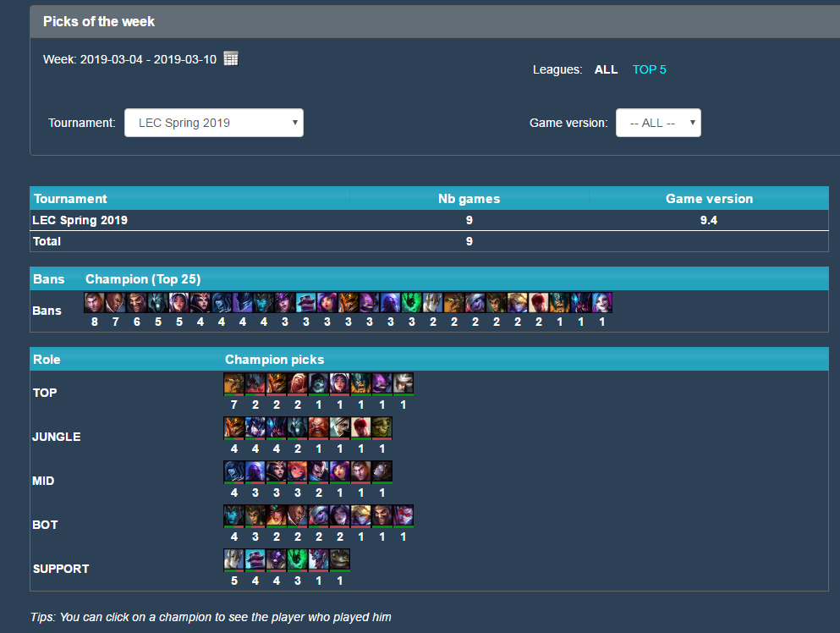Screen dimensions: 840x633
Task: Click the Aatrox icon in the TOP picks
Action: coord(255,383)
